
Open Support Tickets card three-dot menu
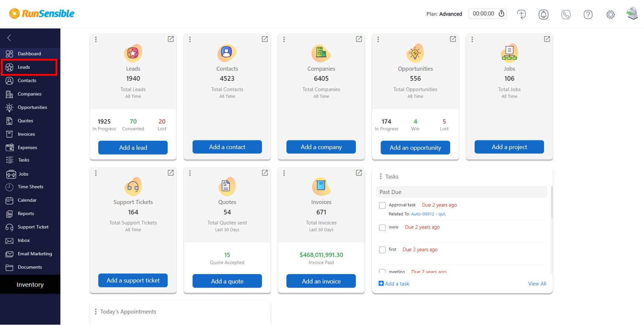96,173
